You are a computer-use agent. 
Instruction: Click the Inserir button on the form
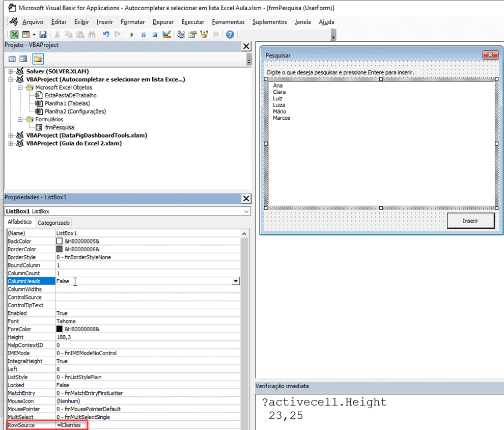(x=470, y=221)
